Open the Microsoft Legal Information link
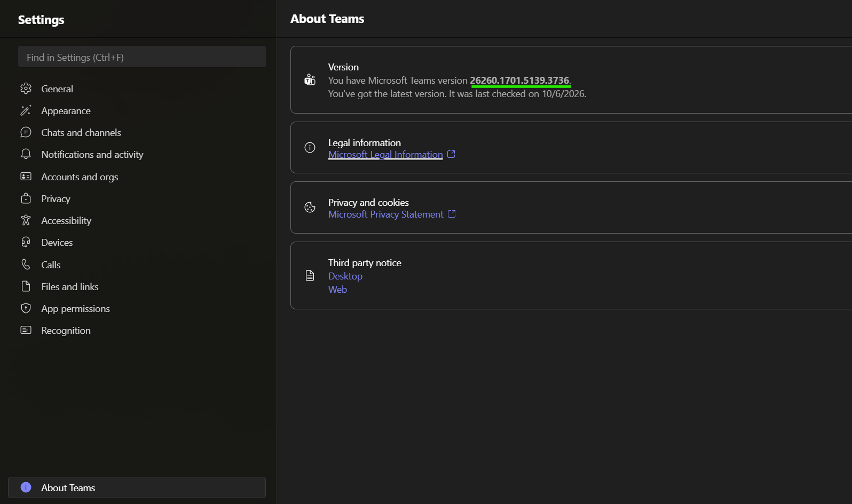Screen dimensions: 852x504 (385, 155)
